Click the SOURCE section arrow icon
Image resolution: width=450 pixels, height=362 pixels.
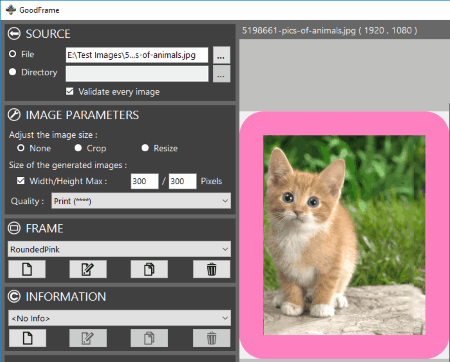click(14, 34)
